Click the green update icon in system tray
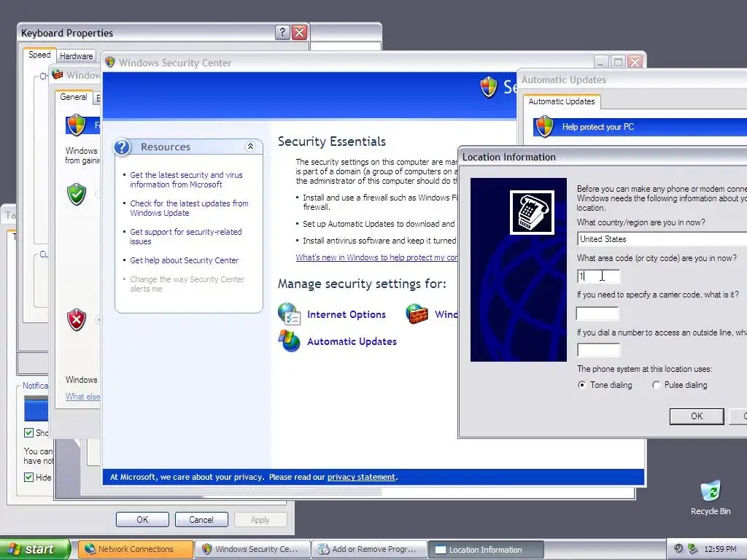 693,549
